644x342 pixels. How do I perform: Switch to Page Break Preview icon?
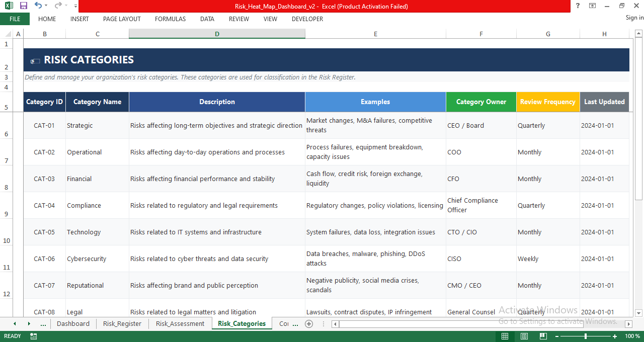point(543,336)
